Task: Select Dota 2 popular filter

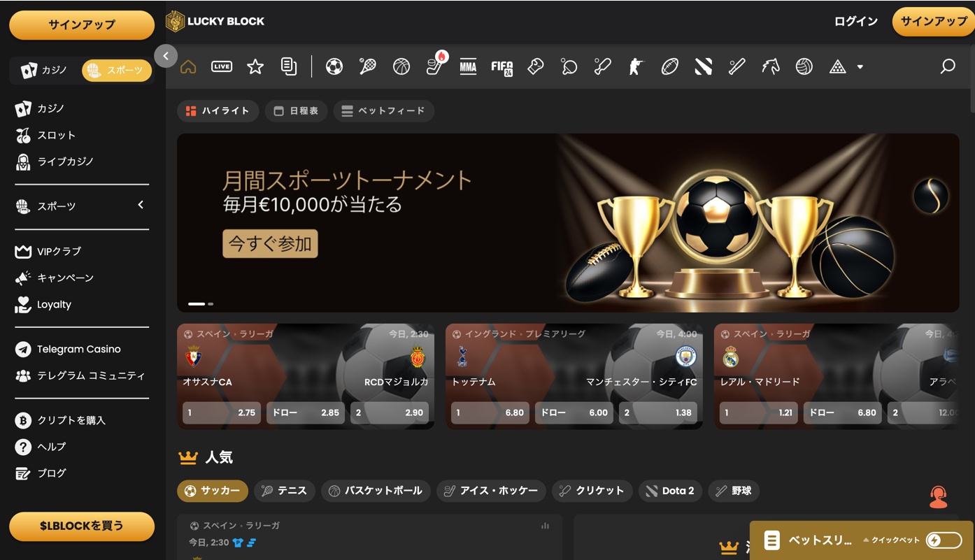Action: click(671, 491)
